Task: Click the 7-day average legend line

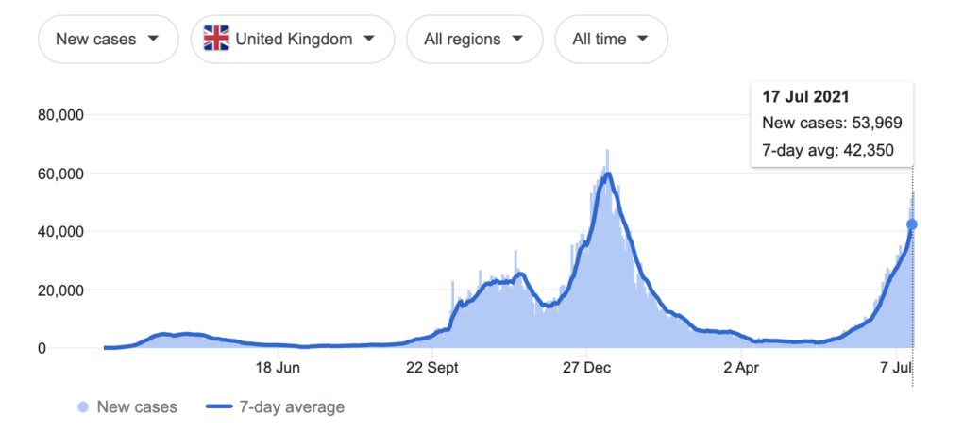Action: tap(218, 407)
